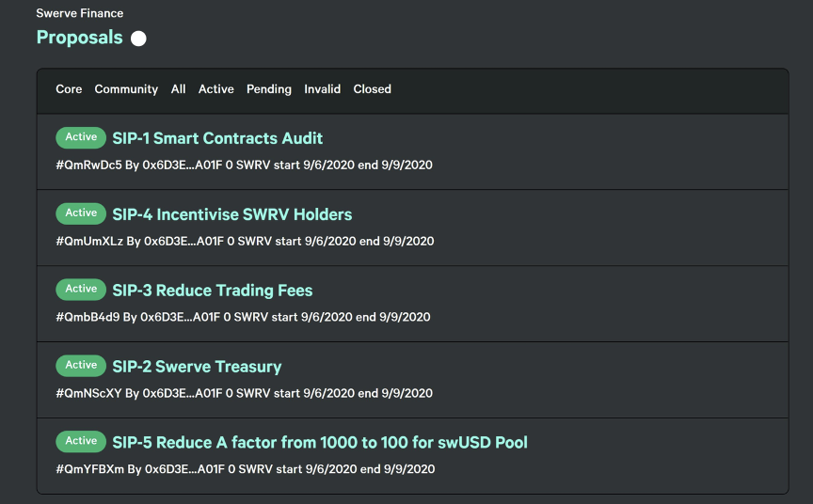Screen dimensions: 813x504
Task: Click the Active badge on SIP-3
Action: pos(81,289)
